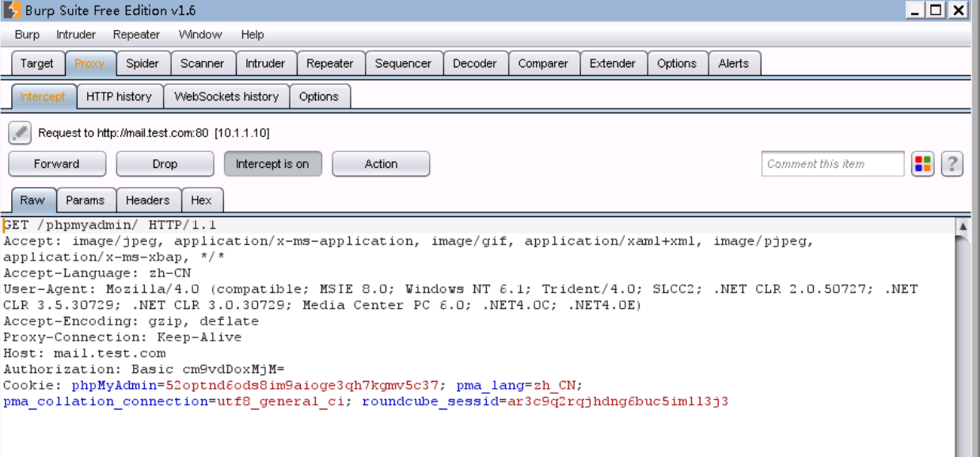Open the Action button menu
980x457 pixels.
(x=381, y=164)
